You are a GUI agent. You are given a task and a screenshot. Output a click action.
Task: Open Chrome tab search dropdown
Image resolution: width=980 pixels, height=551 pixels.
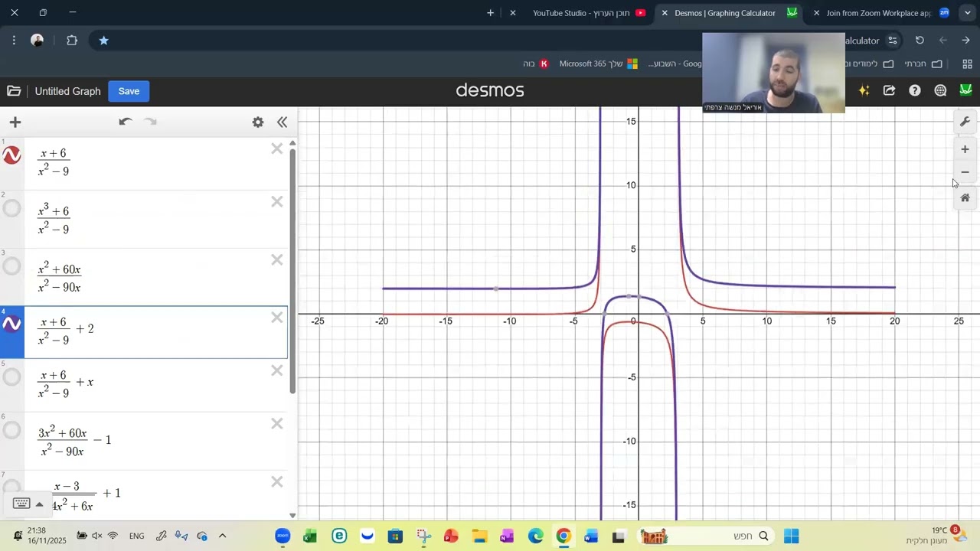coord(967,13)
